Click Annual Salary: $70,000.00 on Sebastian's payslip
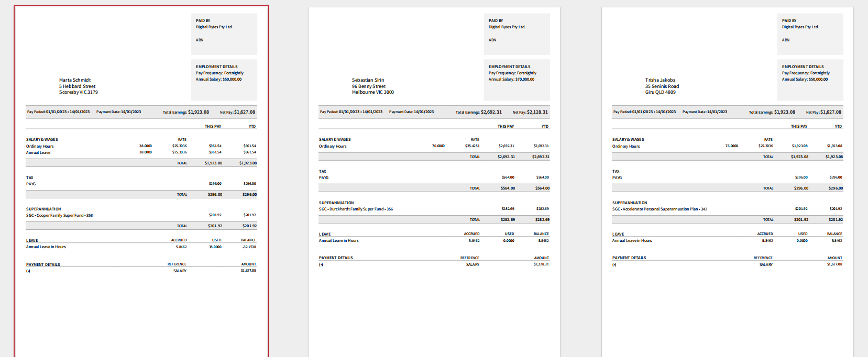The image size is (868, 357). [511, 79]
